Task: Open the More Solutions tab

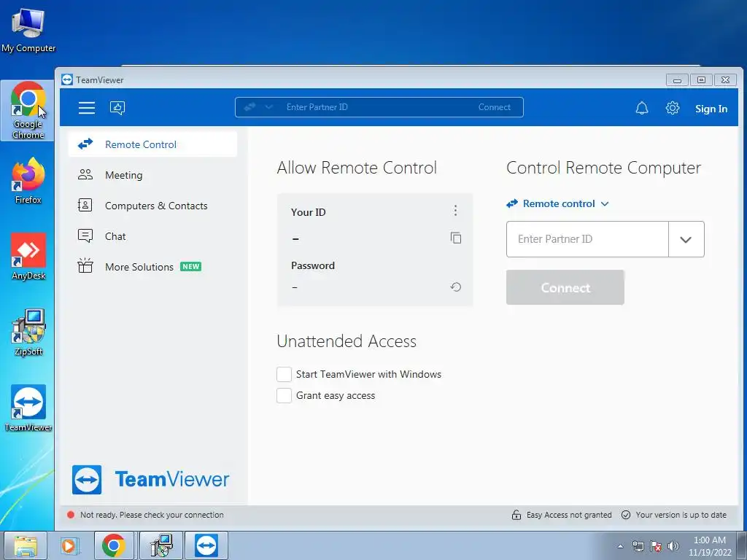Action: click(x=152, y=266)
